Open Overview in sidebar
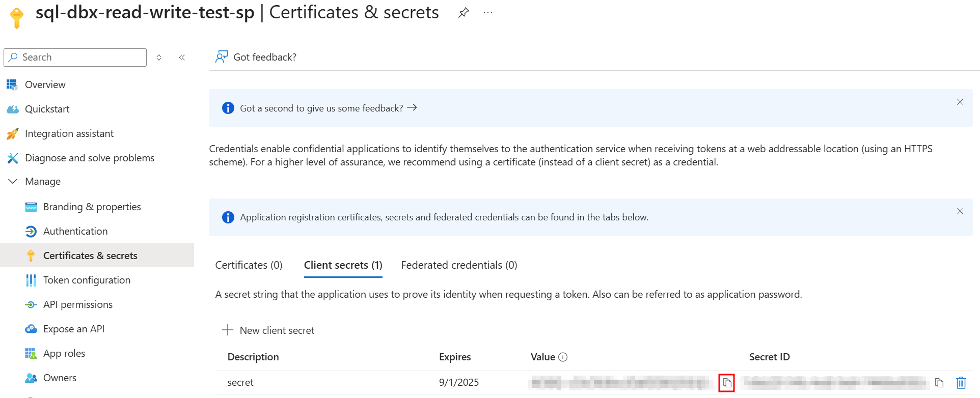Screen dimensions: 980x398 (45, 84)
